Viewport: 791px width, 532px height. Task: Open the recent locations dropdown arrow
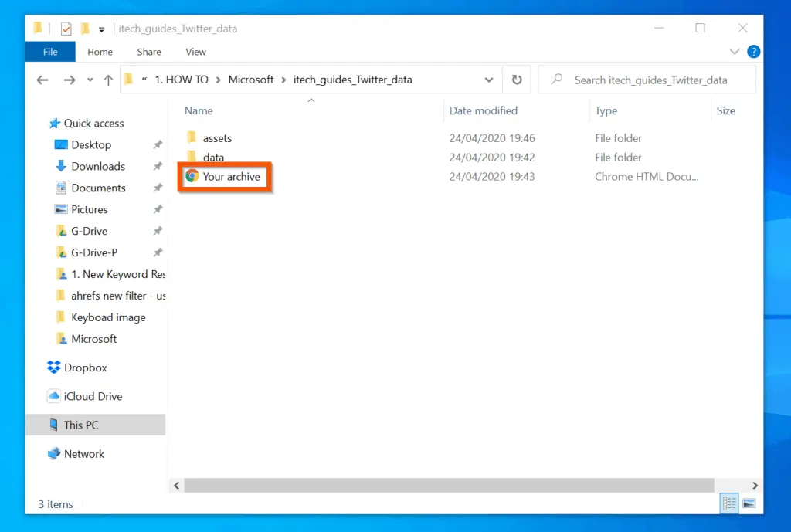tap(90, 80)
